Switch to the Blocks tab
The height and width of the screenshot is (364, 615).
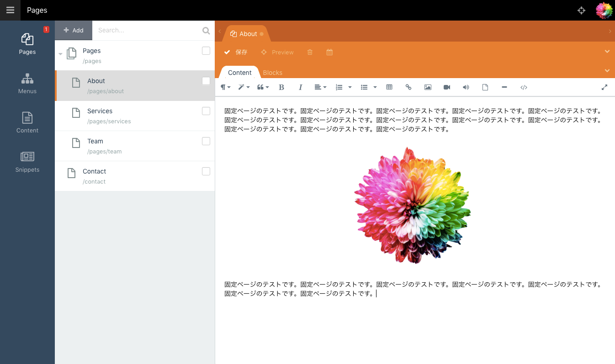coord(273,73)
